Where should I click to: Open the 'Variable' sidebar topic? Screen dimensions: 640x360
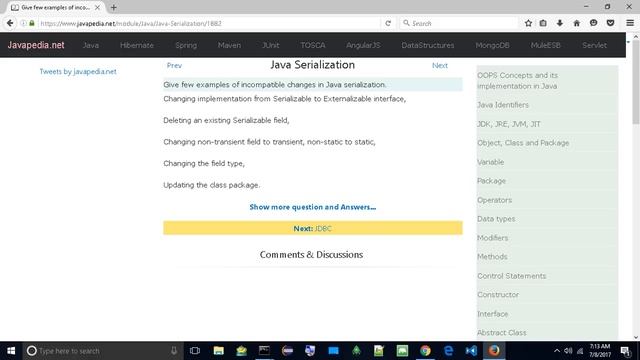491,162
